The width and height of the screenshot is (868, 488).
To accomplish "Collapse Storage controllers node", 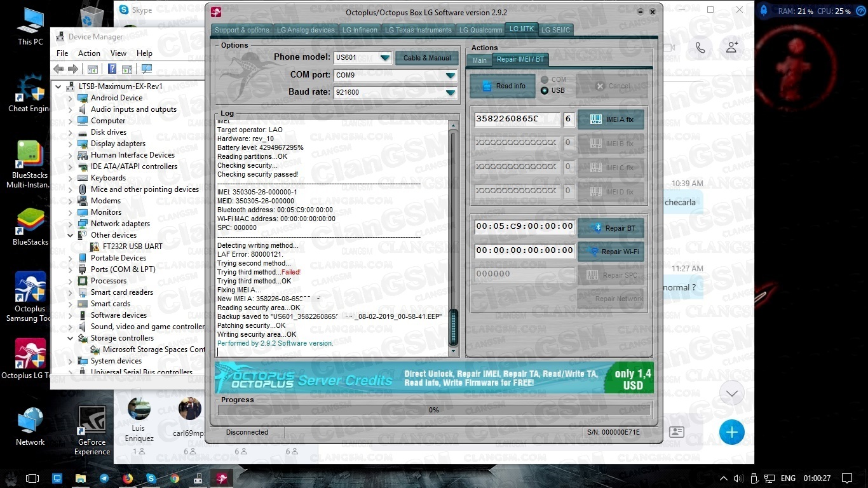I will click(71, 338).
